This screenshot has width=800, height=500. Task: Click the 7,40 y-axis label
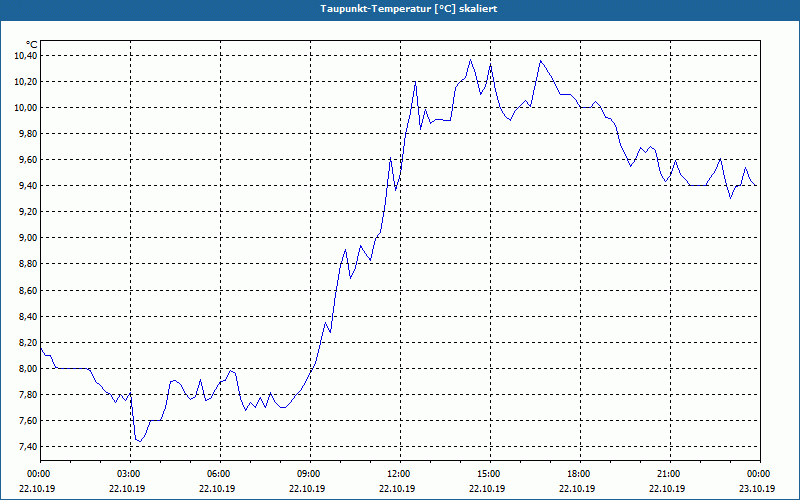pyautogui.click(x=28, y=447)
